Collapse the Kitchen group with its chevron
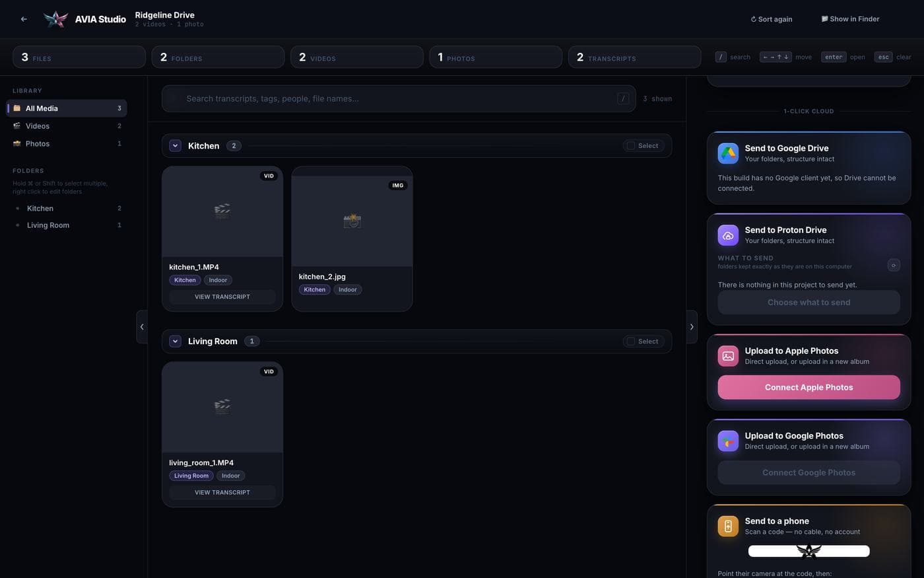 tap(175, 146)
